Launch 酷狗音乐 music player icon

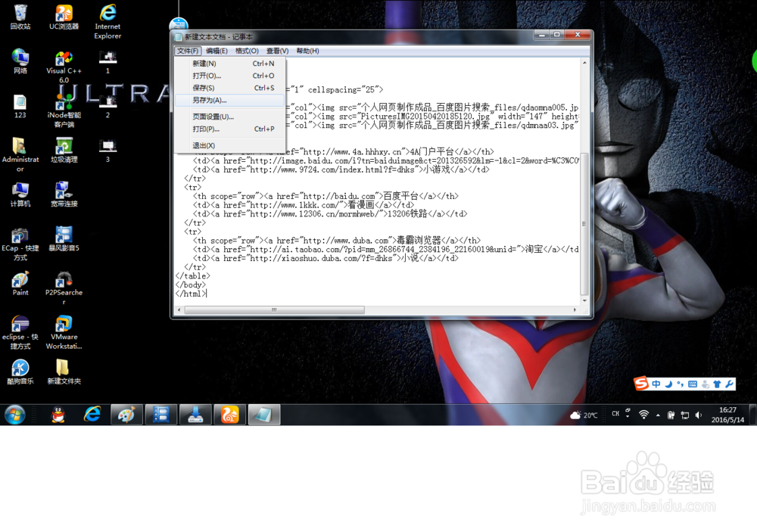point(20,372)
